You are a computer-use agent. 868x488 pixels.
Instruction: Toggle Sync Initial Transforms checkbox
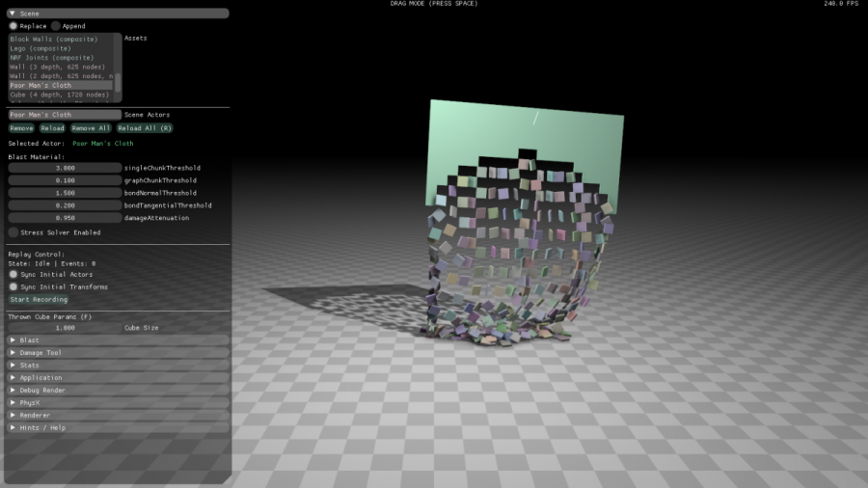pos(14,287)
